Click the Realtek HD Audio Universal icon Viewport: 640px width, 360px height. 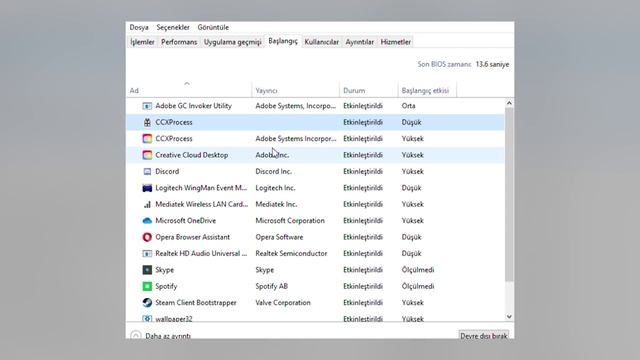click(x=147, y=253)
